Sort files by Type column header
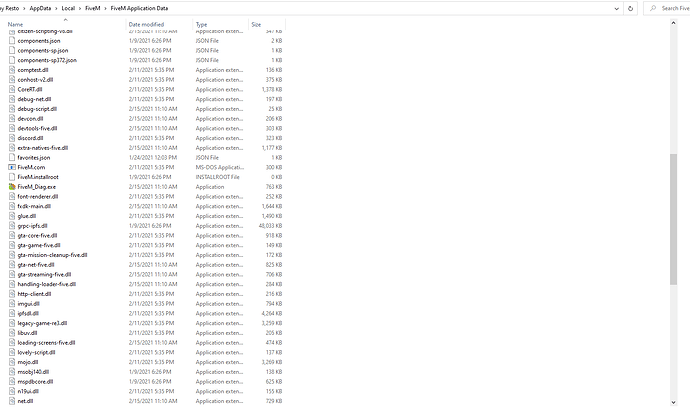Image resolution: width=690 pixels, height=416 pixels. [201, 25]
